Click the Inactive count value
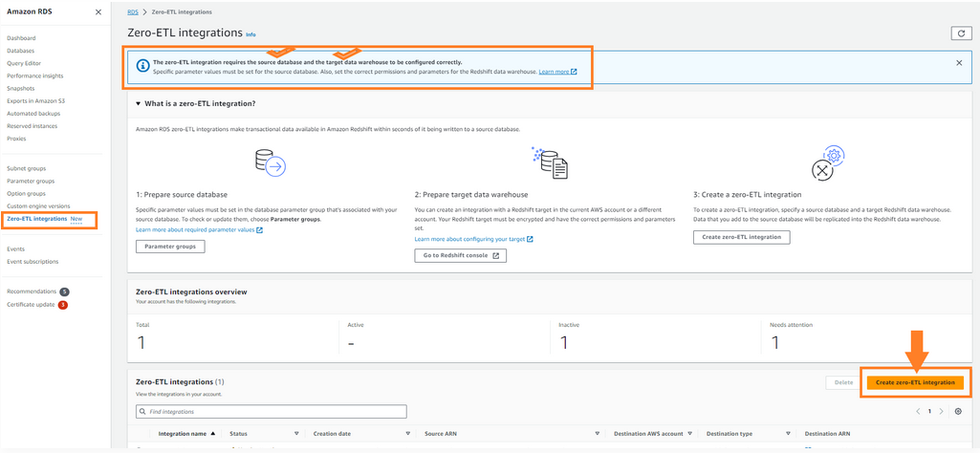Viewport: 980px width, 453px height. 564,342
